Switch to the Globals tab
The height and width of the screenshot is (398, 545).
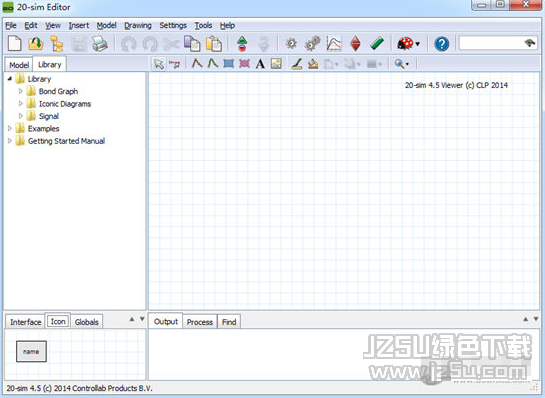tap(87, 322)
